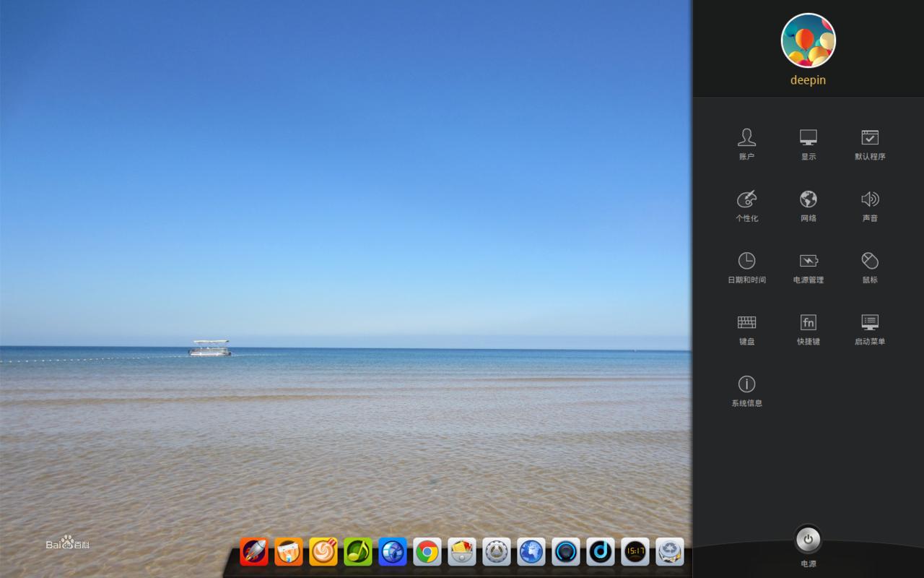Open 日期和时间 date and time settings
The width and height of the screenshot is (924, 578).
(x=746, y=267)
